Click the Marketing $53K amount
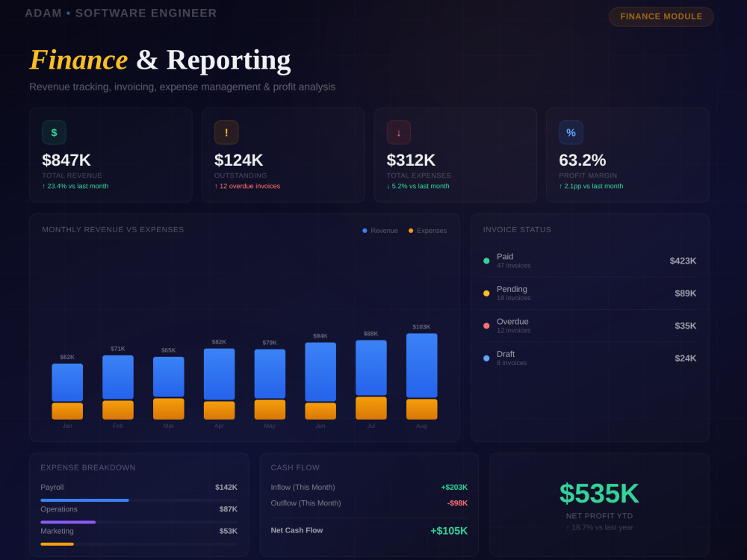This screenshot has height=560, width=747. click(x=228, y=531)
